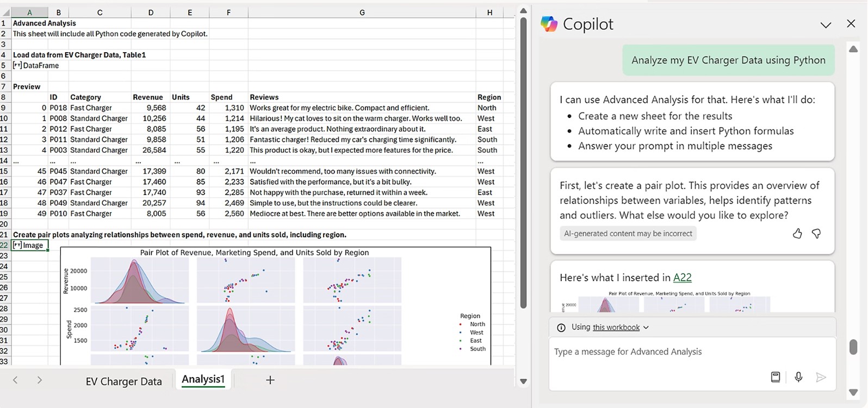The width and height of the screenshot is (868, 408).
Task: Add a new sheet with plus icon
Action: tap(270, 380)
